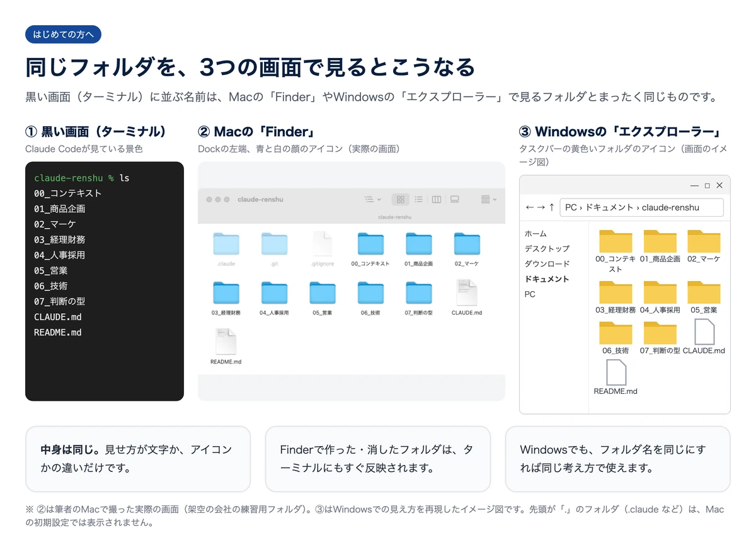
Task: Select 04_人事採用 folder in Finder
Action: (274, 298)
